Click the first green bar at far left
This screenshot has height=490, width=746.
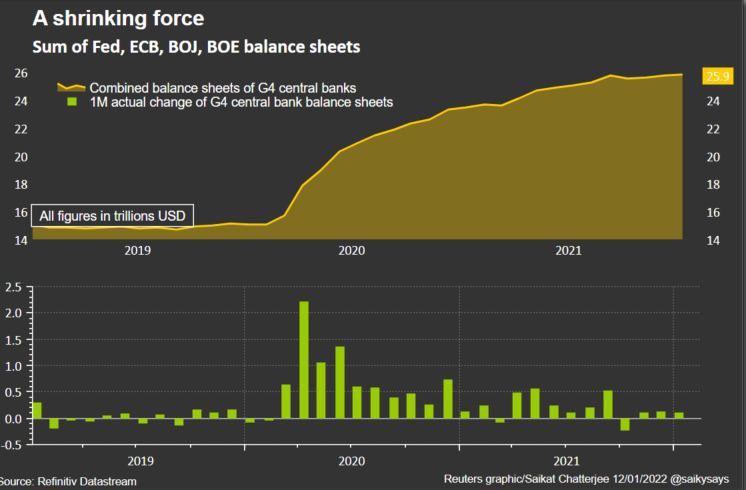(x=37, y=410)
